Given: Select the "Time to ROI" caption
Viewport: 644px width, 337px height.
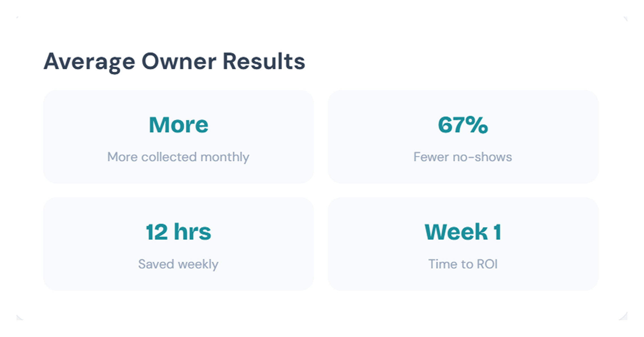Looking at the screenshot, I should click(463, 264).
